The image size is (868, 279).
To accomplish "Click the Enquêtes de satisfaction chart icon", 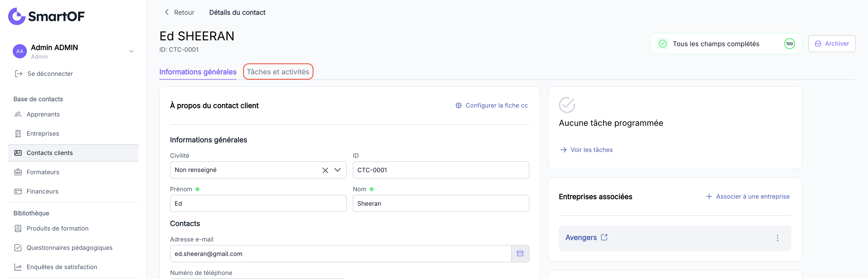I will pos(18,267).
